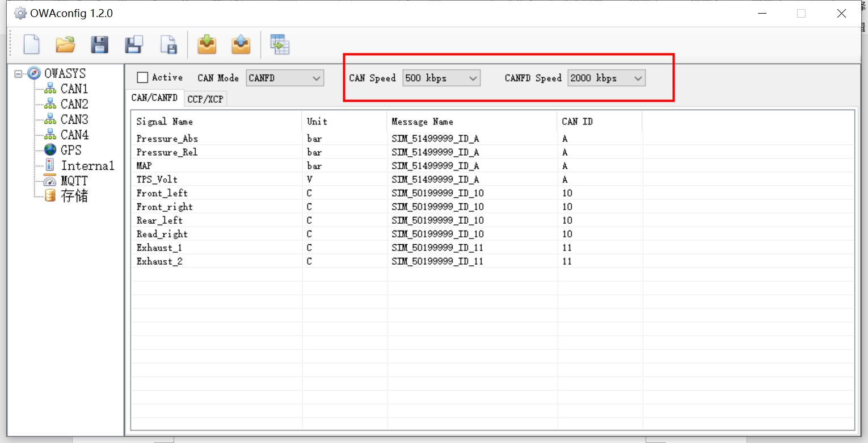Viewport: 868px width, 443px height.
Task: Select the Rear_left signal row
Action: click(x=492, y=220)
